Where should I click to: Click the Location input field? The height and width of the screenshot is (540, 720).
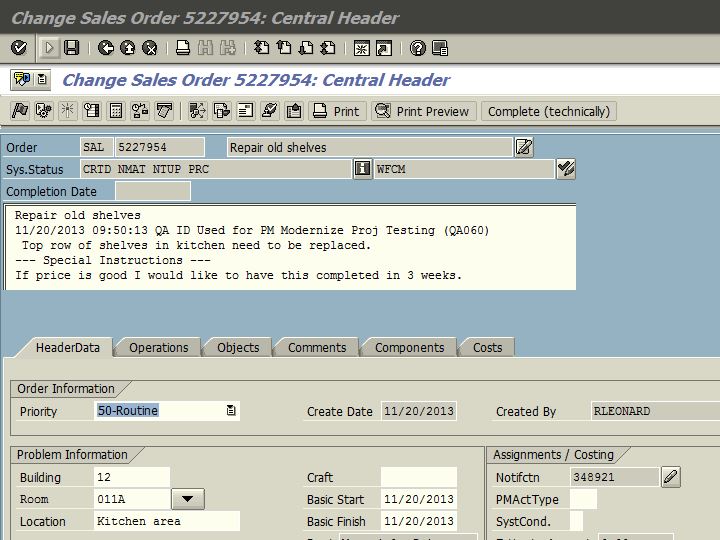(166, 521)
